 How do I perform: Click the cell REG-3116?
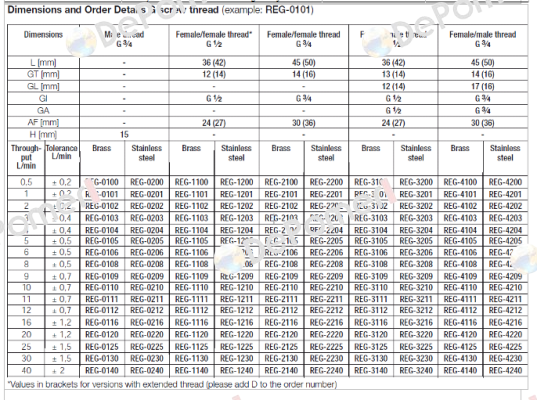(371, 323)
